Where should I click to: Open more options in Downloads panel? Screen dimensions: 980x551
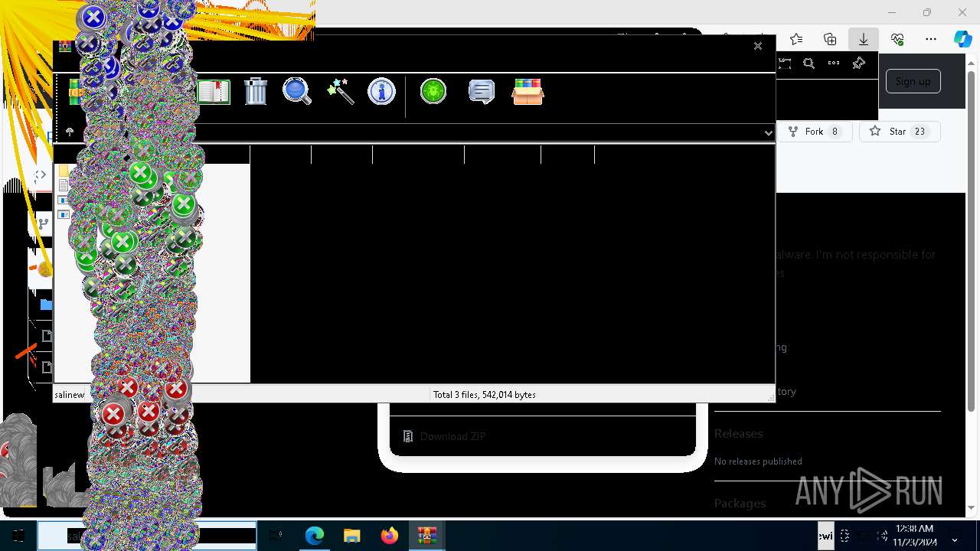pos(834,64)
